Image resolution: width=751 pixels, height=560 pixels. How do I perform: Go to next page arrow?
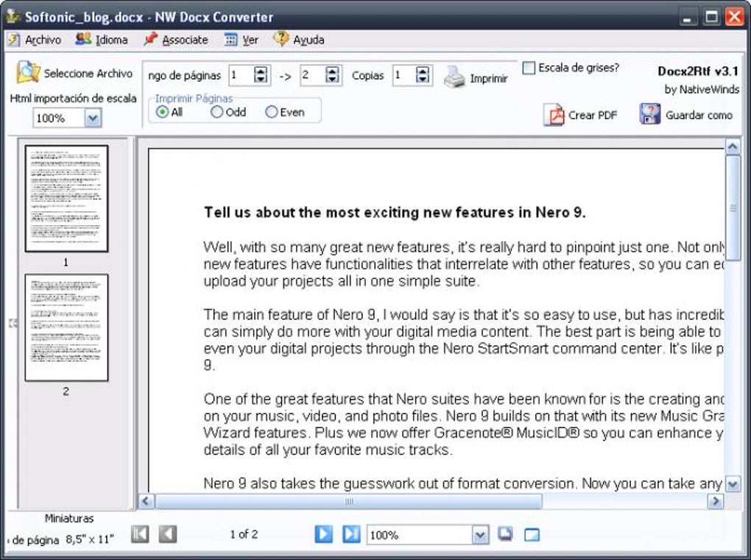tap(323, 534)
